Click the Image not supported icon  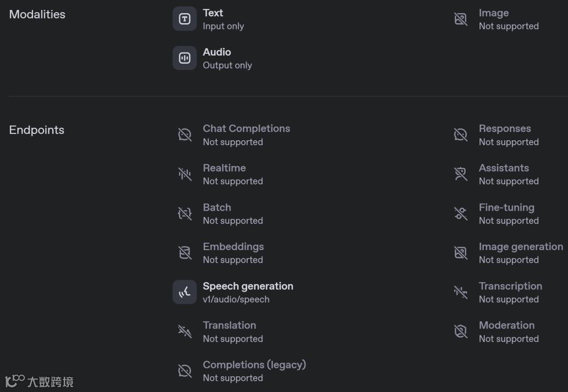pos(461,19)
